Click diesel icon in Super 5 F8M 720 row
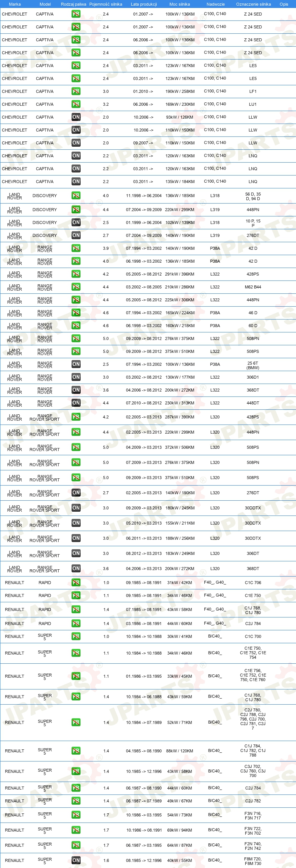 (x=76, y=860)
